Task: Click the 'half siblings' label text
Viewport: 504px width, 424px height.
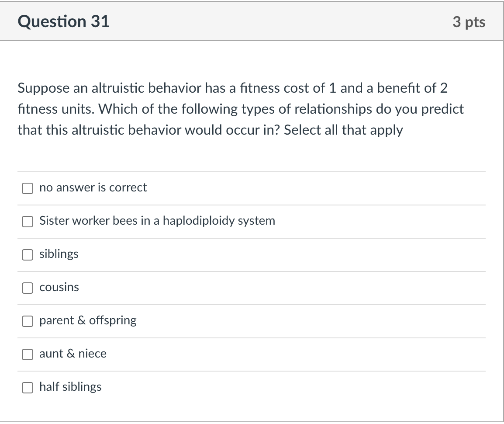Action: (70, 387)
